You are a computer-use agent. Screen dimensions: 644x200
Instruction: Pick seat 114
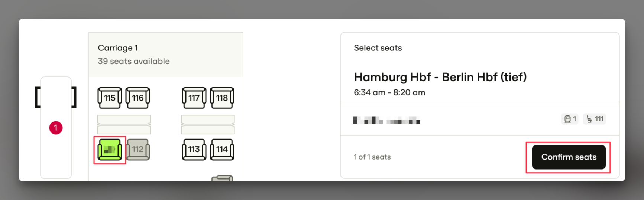pyautogui.click(x=222, y=150)
